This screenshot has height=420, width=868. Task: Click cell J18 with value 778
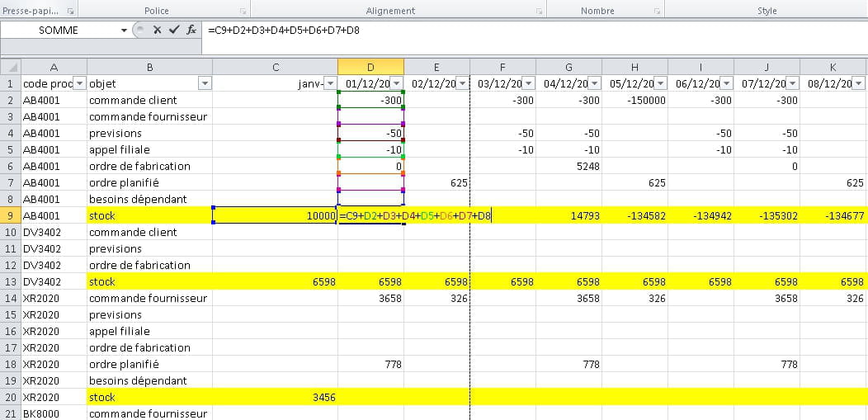767,364
